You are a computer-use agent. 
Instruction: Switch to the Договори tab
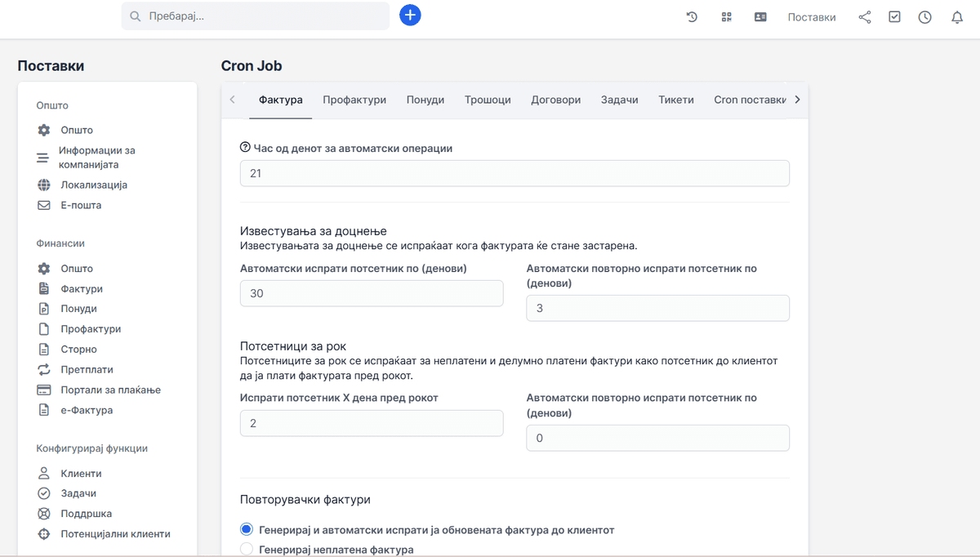coord(556,100)
